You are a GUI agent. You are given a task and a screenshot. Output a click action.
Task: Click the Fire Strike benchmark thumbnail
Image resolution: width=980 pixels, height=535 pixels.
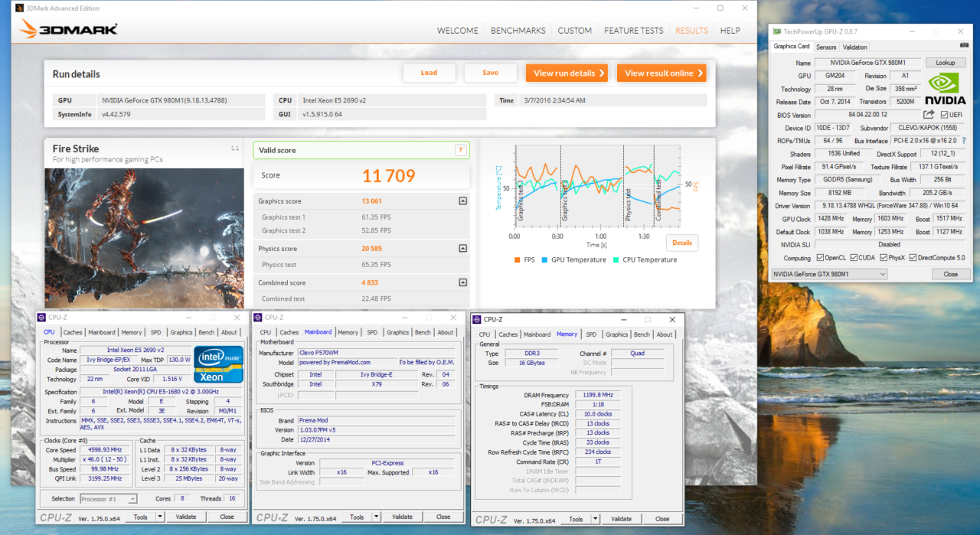(145, 239)
